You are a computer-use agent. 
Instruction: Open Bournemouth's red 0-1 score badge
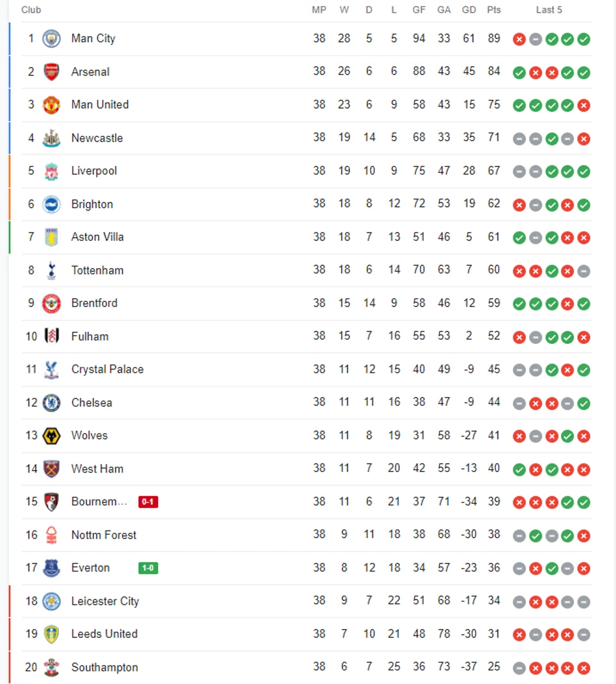(148, 502)
